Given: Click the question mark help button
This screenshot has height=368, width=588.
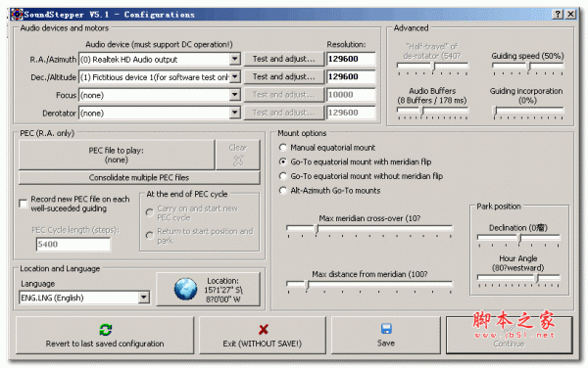Looking at the screenshot, I should 558,15.
